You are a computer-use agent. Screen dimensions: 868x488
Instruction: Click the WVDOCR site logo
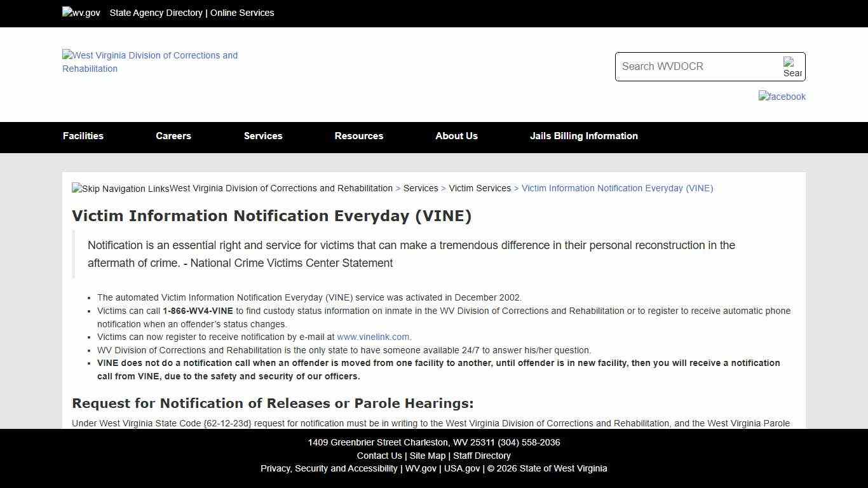150,62
